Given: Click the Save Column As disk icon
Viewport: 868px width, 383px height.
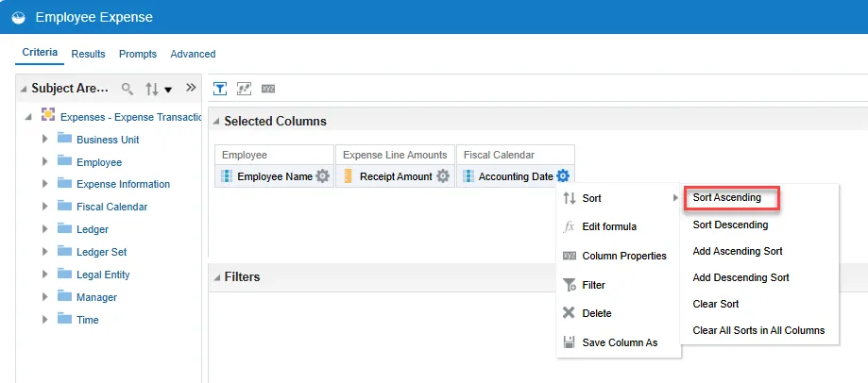Looking at the screenshot, I should (569, 342).
